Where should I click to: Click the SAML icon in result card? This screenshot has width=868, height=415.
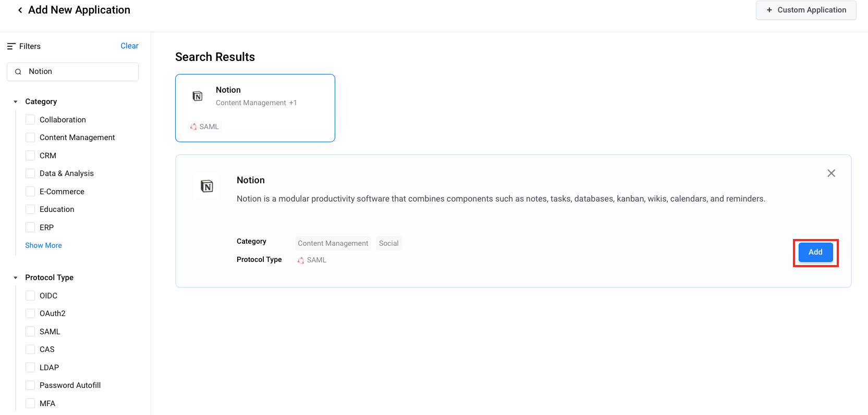tap(193, 127)
